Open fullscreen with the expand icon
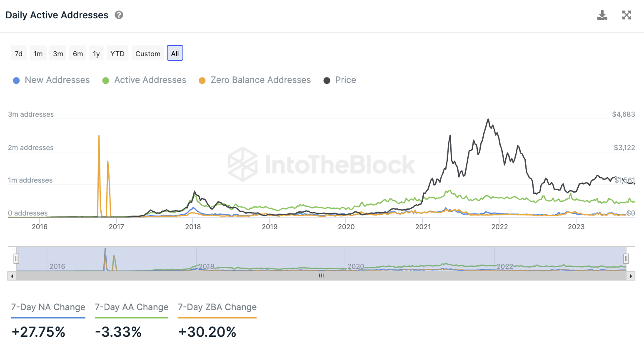 [x=627, y=15]
